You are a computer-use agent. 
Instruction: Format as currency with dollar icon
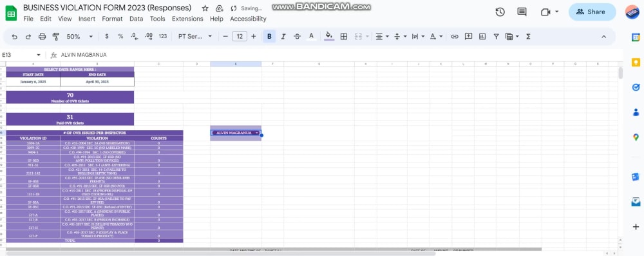pos(107,36)
